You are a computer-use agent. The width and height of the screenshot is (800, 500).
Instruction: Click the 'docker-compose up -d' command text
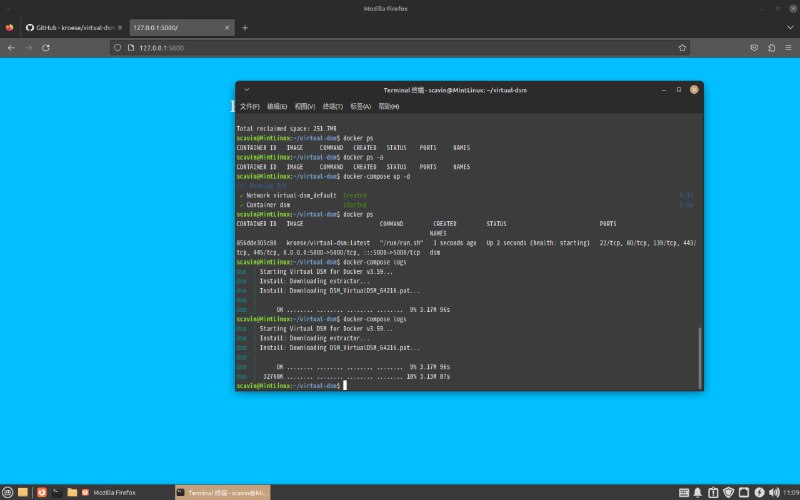(377, 177)
